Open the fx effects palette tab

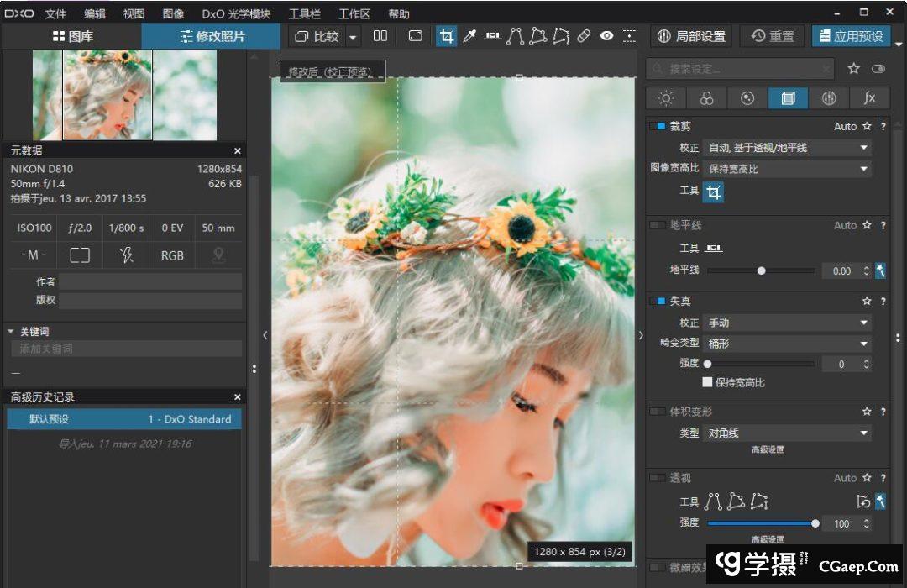pos(869,98)
